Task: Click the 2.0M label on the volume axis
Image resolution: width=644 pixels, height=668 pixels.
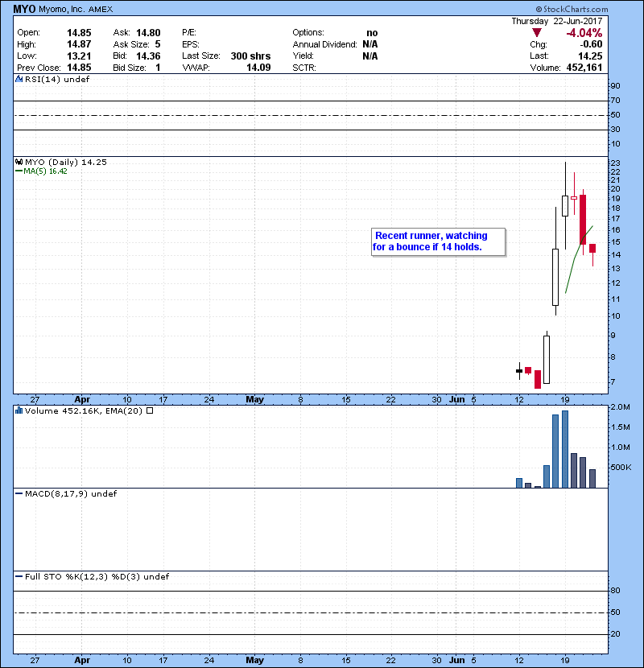Action: (x=620, y=407)
